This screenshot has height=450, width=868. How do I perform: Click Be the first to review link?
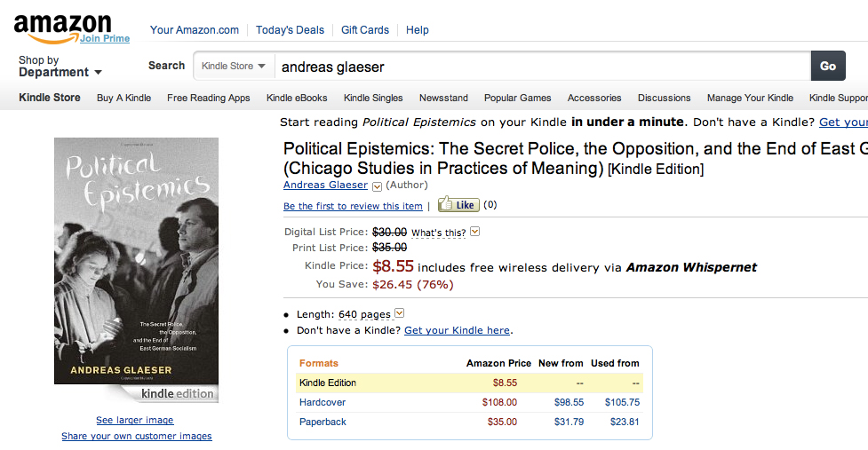pyautogui.click(x=353, y=206)
